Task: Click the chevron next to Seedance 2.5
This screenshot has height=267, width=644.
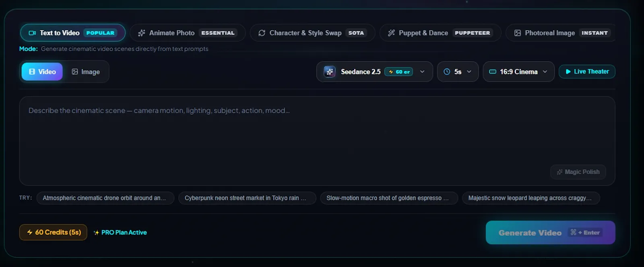Action: click(x=422, y=72)
